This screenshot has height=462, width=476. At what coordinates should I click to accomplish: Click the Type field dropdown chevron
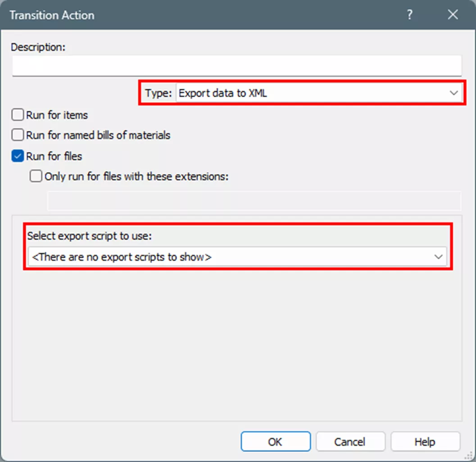click(453, 93)
